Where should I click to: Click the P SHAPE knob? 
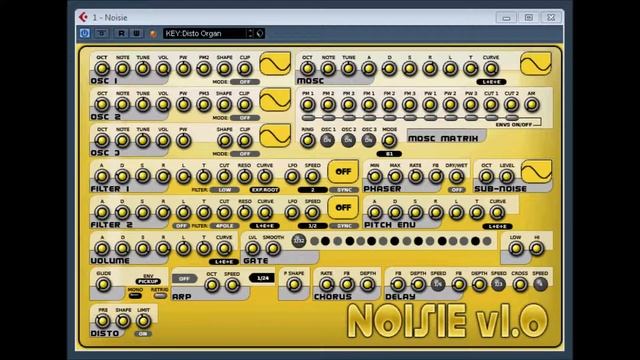[294, 284]
